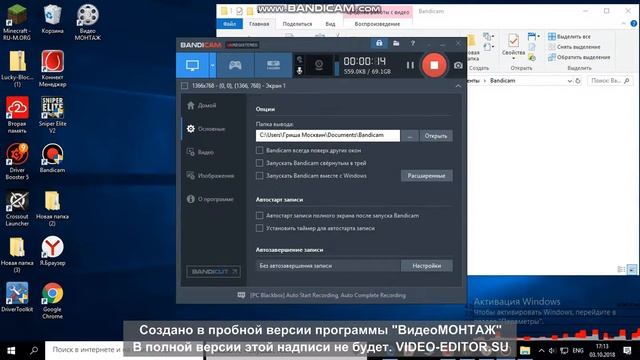Click the microphone icon in Bandicam
This screenshot has height=360, width=640.
(x=300, y=71)
